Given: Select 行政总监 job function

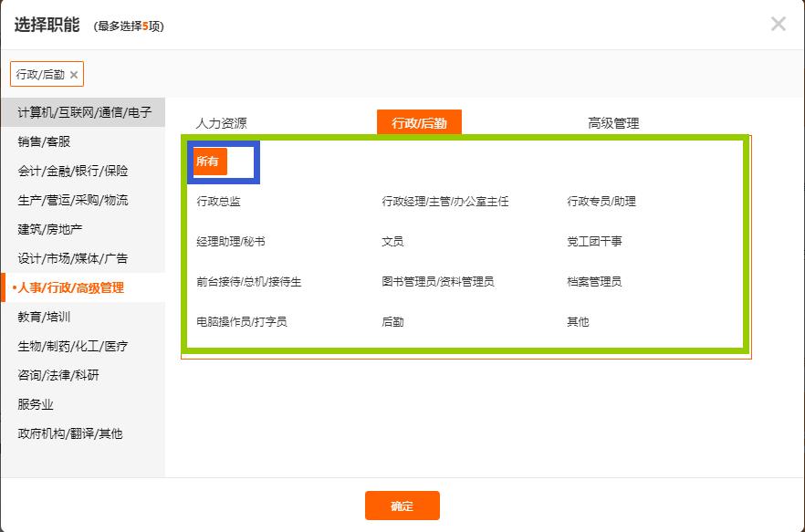Looking at the screenshot, I should click(x=216, y=200).
